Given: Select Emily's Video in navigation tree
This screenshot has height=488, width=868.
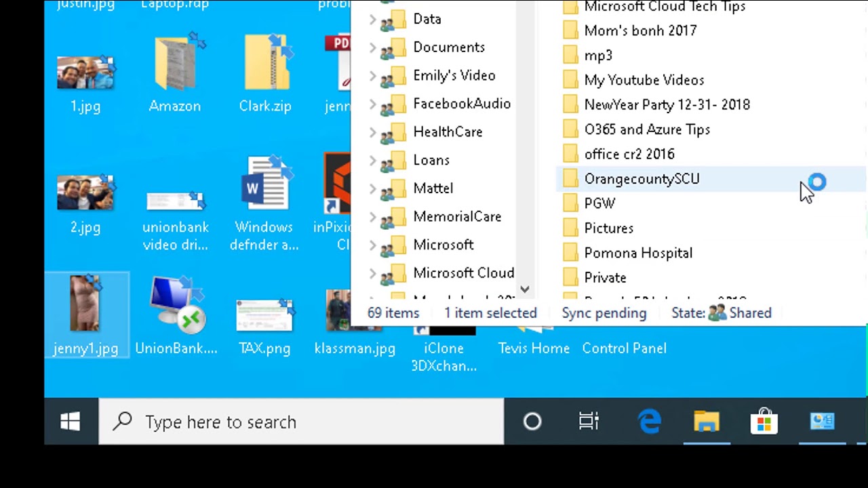Looking at the screenshot, I should tap(454, 76).
